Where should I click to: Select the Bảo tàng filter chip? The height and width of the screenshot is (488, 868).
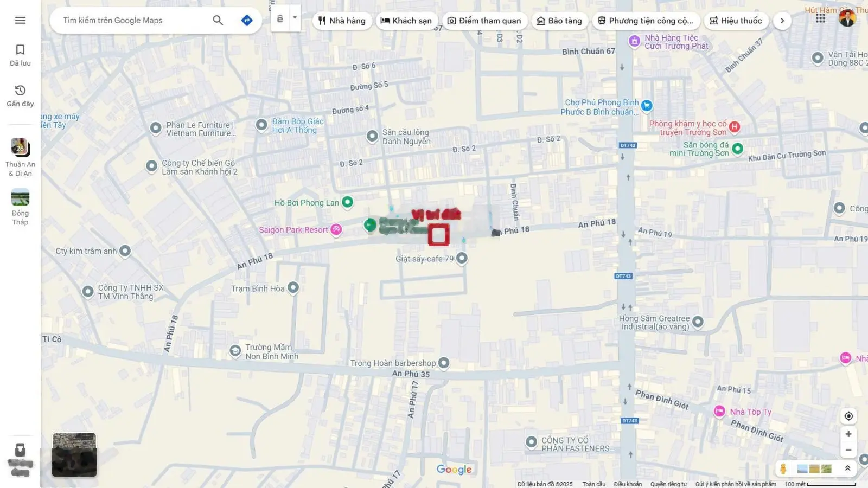pyautogui.click(x=559, y=21)
